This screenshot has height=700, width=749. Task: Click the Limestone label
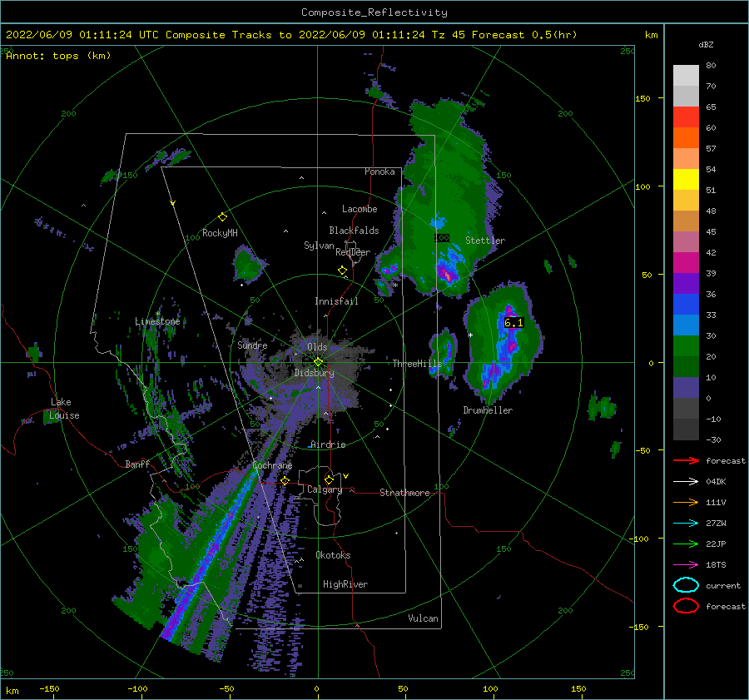(x=157, y=321)
